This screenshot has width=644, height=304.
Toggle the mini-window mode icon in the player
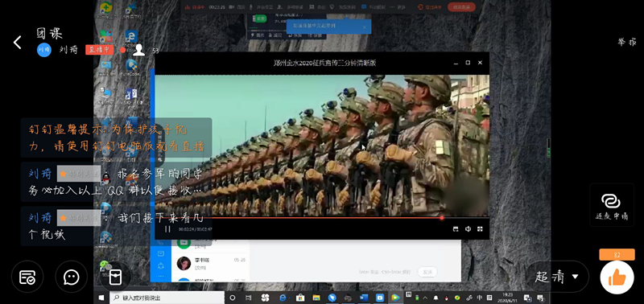point(456,229)
